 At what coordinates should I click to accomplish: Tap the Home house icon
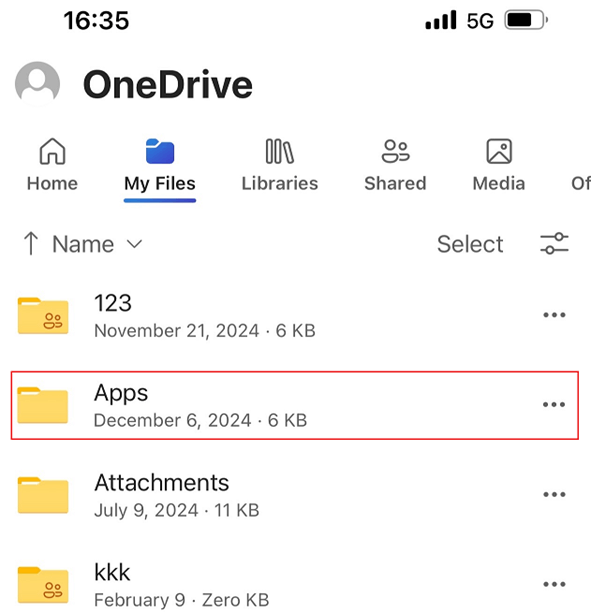(52, 151)
